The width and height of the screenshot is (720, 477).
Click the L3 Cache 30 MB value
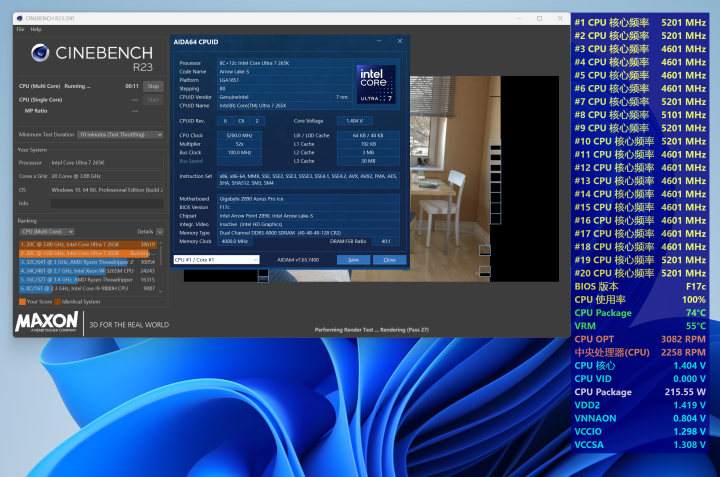click(x=368, y=161)
